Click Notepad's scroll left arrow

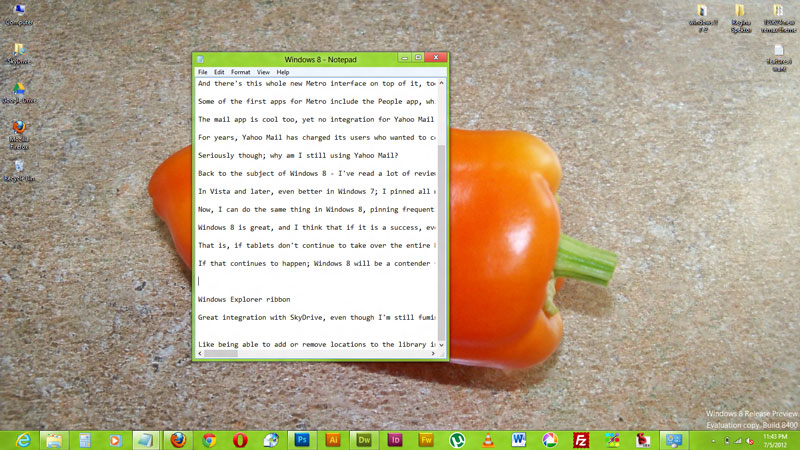click(200, 353)
